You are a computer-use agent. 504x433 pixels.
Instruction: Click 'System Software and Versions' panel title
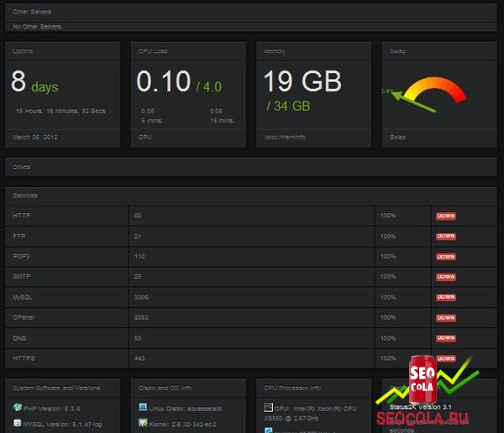[56, 388]
